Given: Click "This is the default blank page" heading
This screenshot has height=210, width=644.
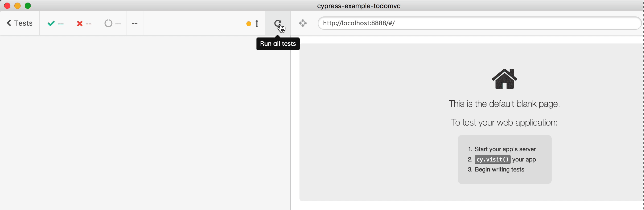Looking at the screenshot, I should [x=504, y=104].
